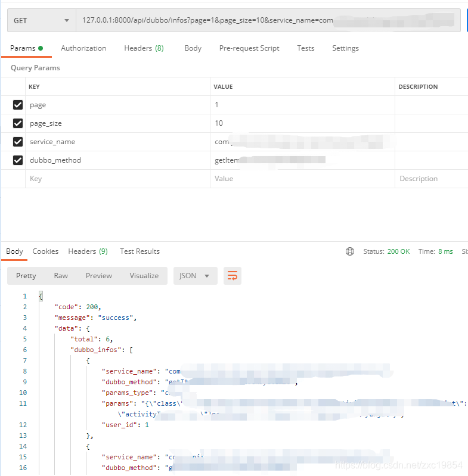Viewport: 468px width, 476px height.
Task: Click the network globe icon
Action: tap(350, 251)
